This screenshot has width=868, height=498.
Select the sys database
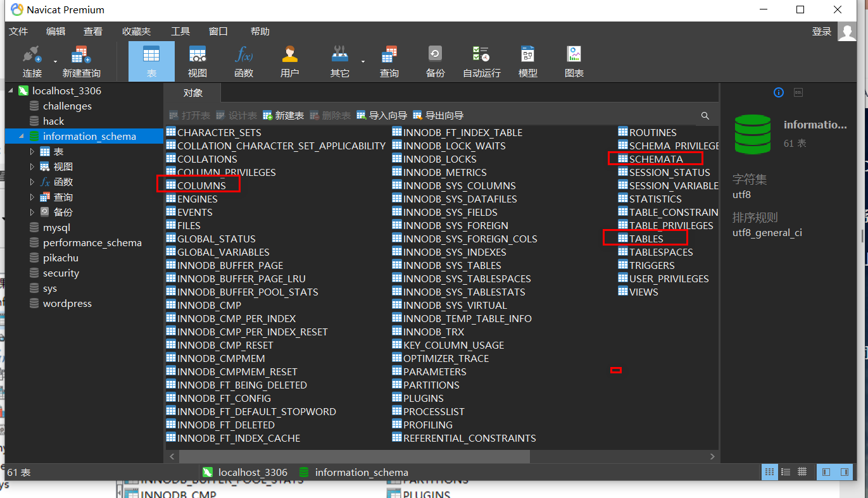click(x=50, y=289)
